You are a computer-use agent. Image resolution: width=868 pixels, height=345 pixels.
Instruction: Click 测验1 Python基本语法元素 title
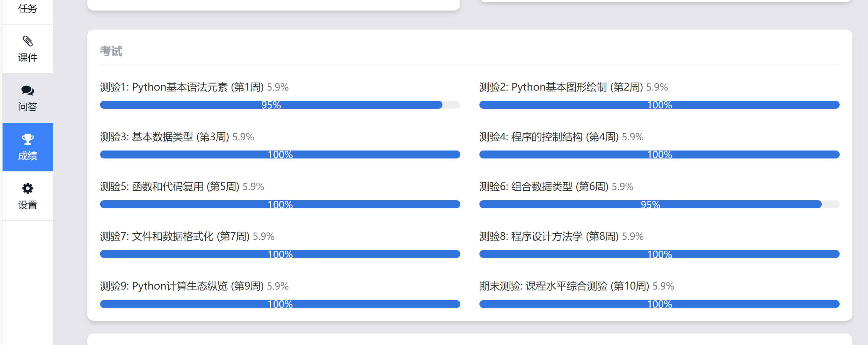182,87
